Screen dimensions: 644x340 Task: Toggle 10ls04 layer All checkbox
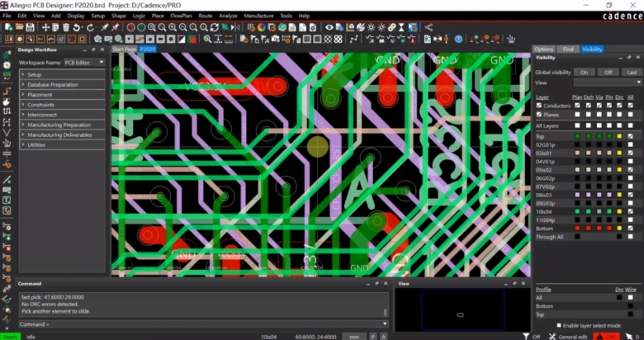[x=631, y=211]
